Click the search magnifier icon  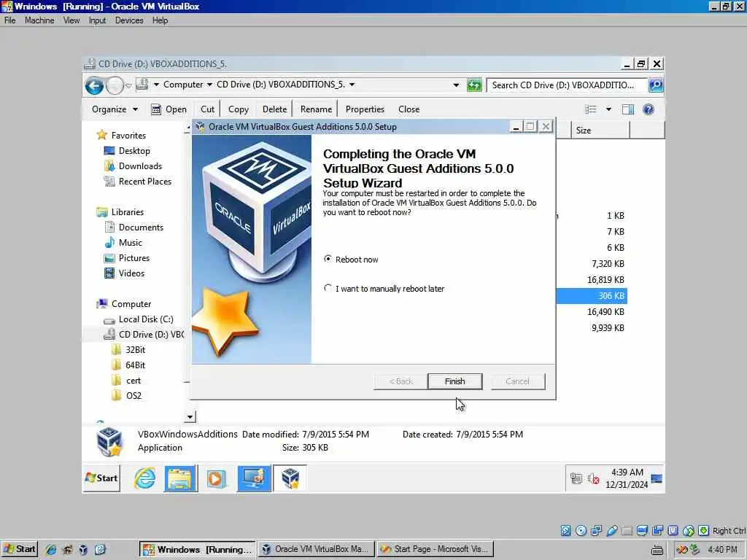pyautogui.click(x=656, y=85)
